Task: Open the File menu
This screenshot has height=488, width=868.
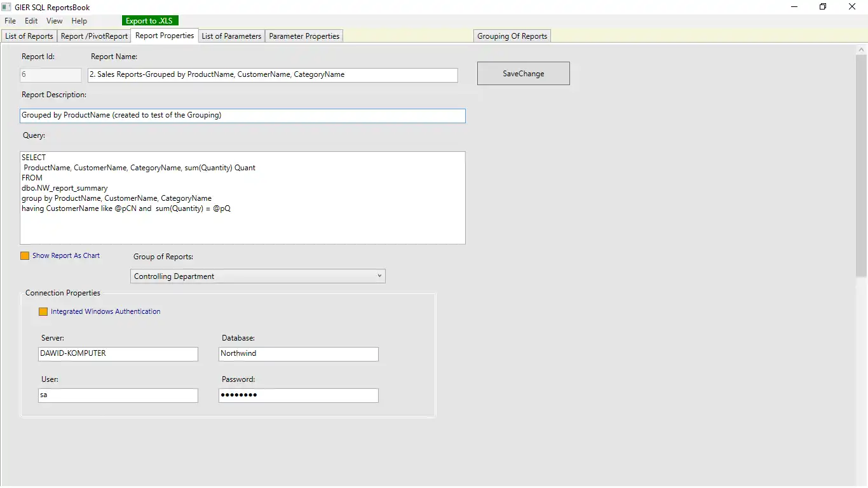Action: click(10, 21)
